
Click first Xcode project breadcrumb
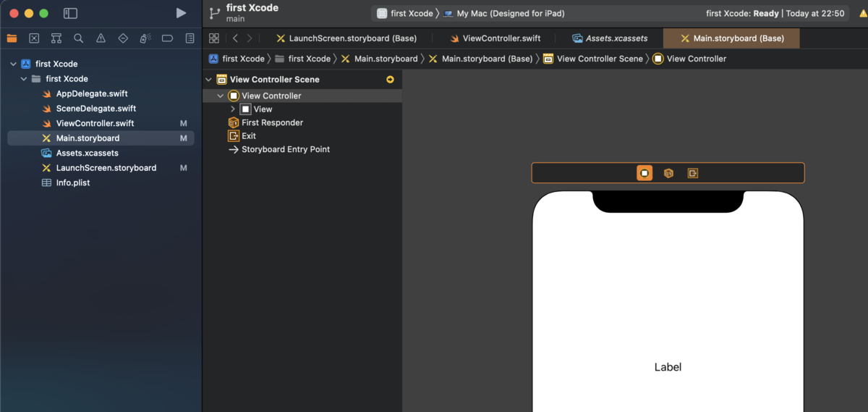(x=237, y=59)
